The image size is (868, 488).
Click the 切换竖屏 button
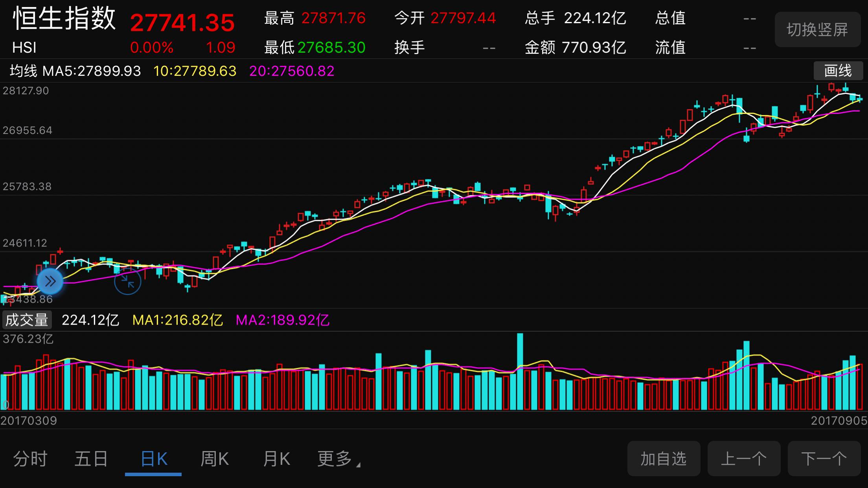tap(818, 29)
